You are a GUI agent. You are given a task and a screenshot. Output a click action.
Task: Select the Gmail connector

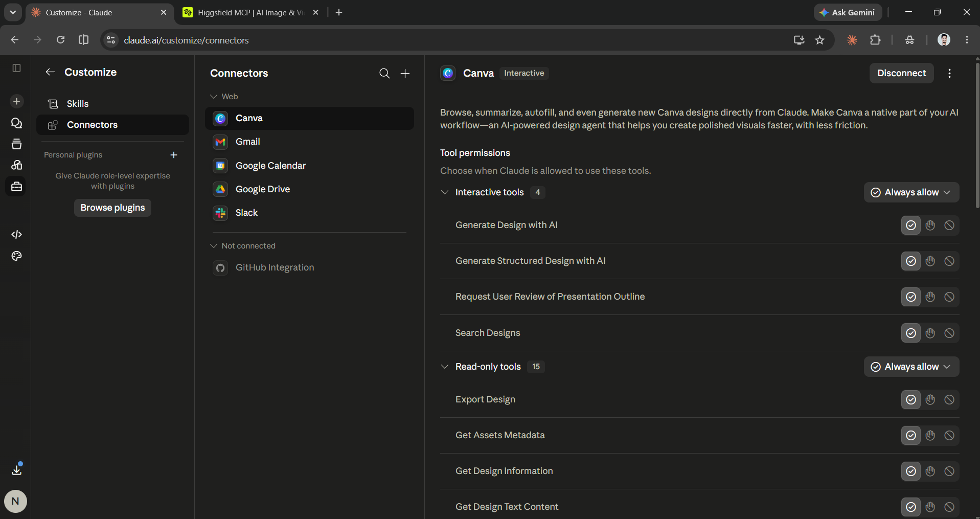tap(309, 142)
